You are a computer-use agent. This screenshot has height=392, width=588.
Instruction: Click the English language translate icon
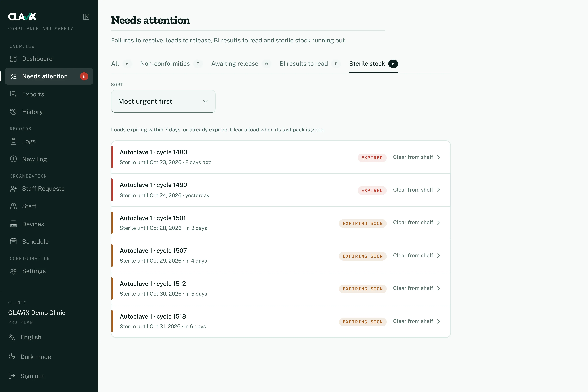(x=12, y=337)
